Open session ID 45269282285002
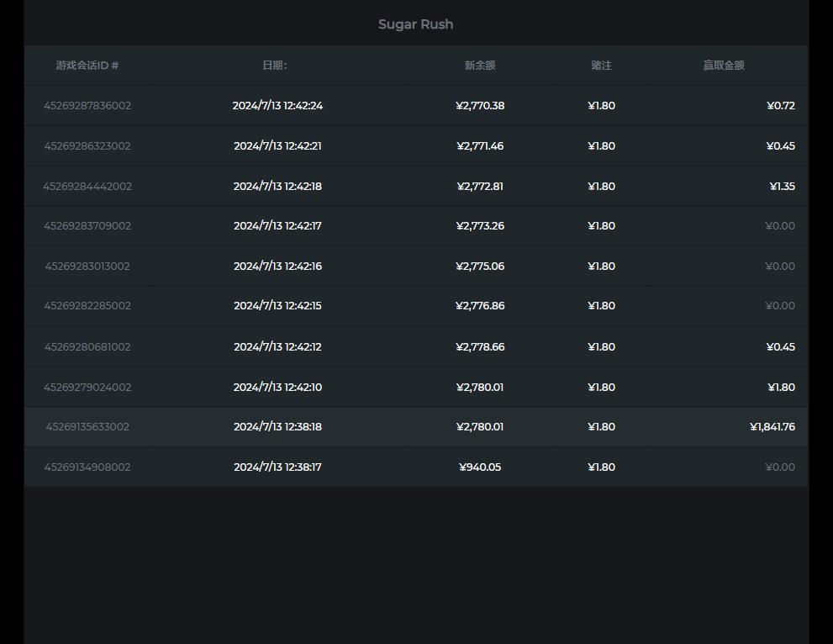The width and height of the screenshot is (833, 644). pos(87,306)
